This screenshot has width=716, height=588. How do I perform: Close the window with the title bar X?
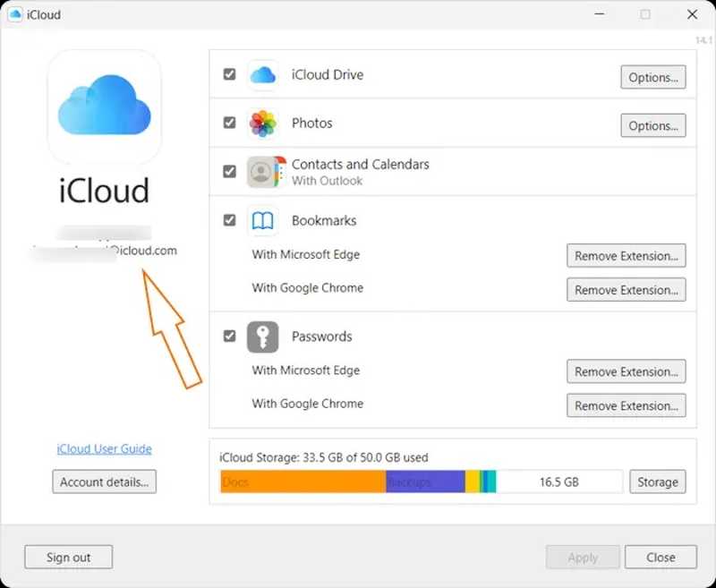(x=692, y=14)
